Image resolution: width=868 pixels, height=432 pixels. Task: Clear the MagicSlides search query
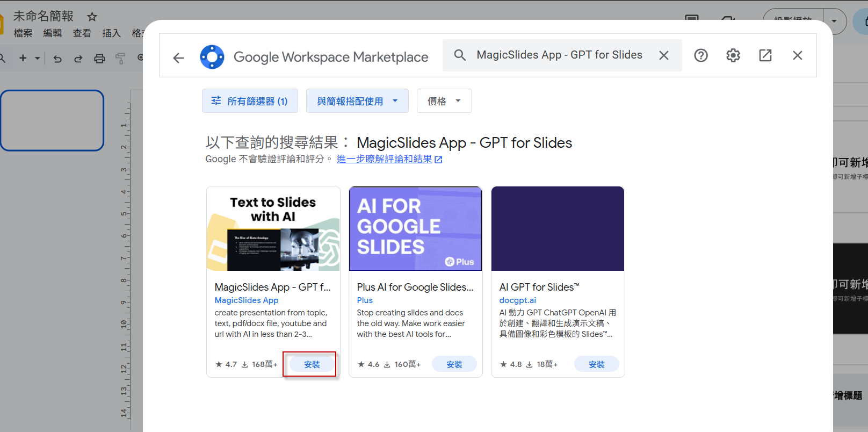click(664, 55)
